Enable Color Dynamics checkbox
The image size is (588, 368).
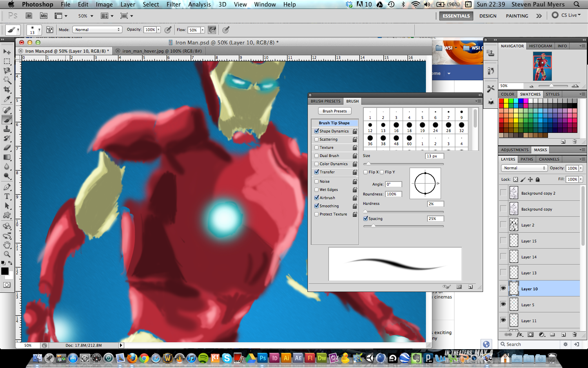pos(316,164)
